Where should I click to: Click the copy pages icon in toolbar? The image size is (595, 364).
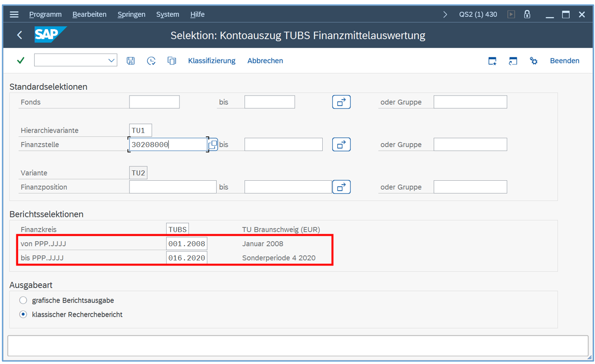(x=172, y=60)
